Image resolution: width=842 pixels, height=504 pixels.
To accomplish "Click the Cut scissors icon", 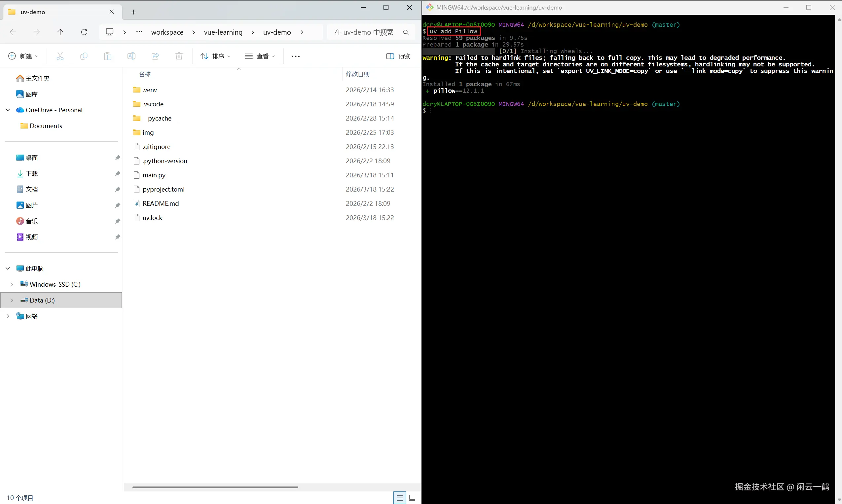I will 60,56.
